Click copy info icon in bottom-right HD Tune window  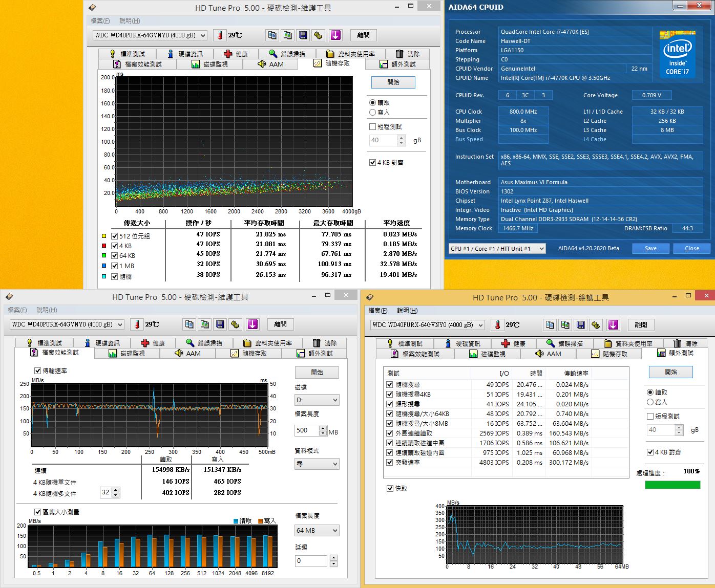[x=550, y=325]
